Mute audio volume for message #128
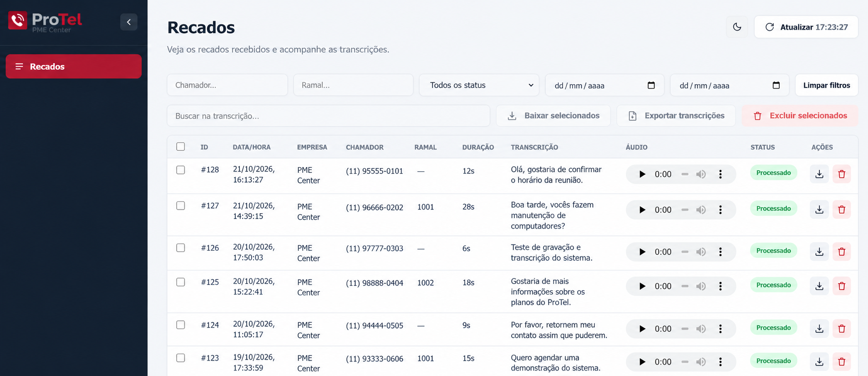Viewport: 868px width, 376px height. coord(701,174)
